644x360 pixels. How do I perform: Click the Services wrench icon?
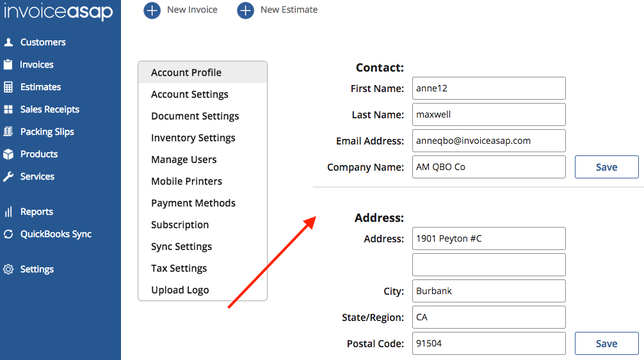[x=8, y=176]
